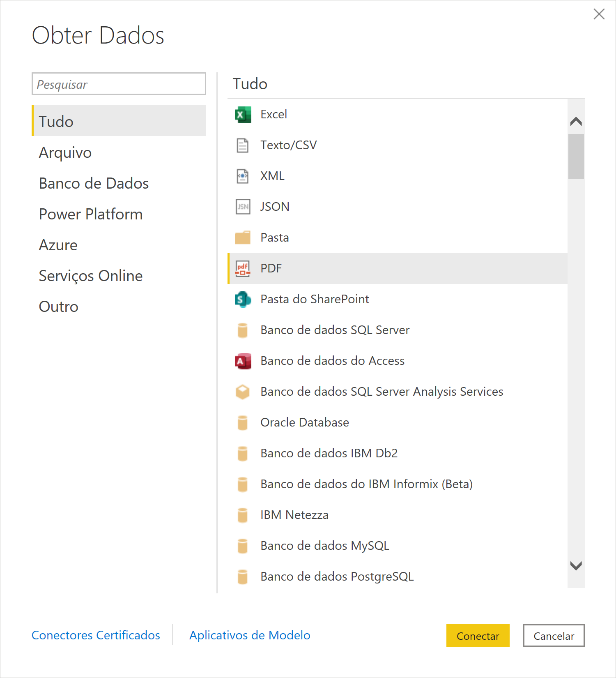Image resolution: width=616 pixels, height=678 pixels.
Task: Open the Banco de Dados category
Action: click(x=119, y=183)
